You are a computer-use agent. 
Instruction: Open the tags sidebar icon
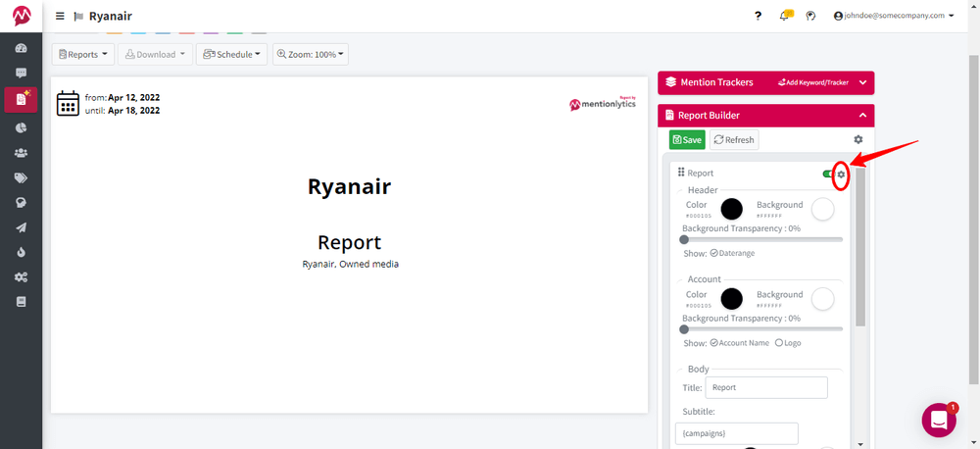[x=22, y=177]
